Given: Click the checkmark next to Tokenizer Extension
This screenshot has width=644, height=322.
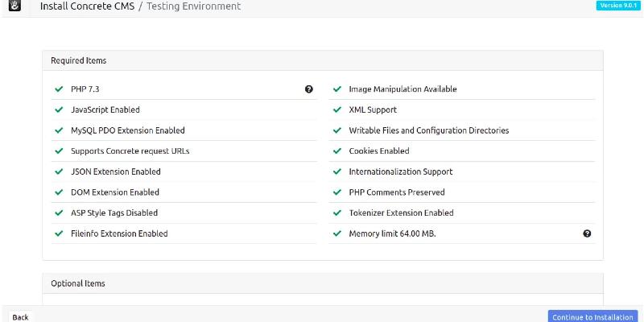Looking at the screenshot, I should (x=336, y=213).
